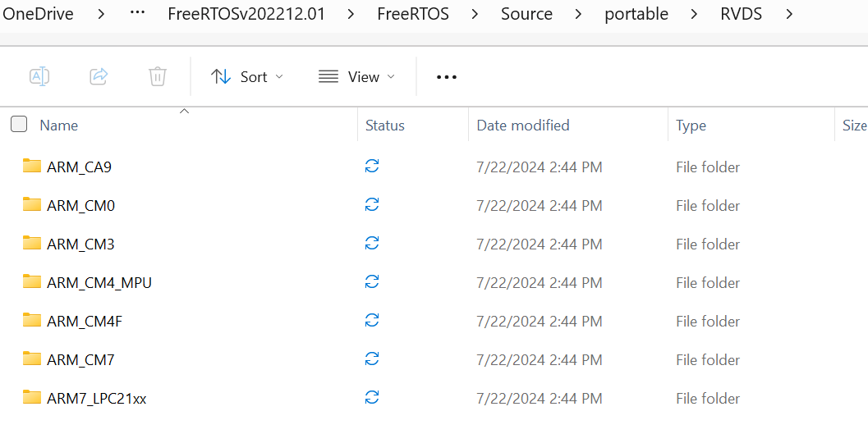Click sync status icon for ARM_CM7
Viewport: 868px width, 434px height.
coord(372,359)
